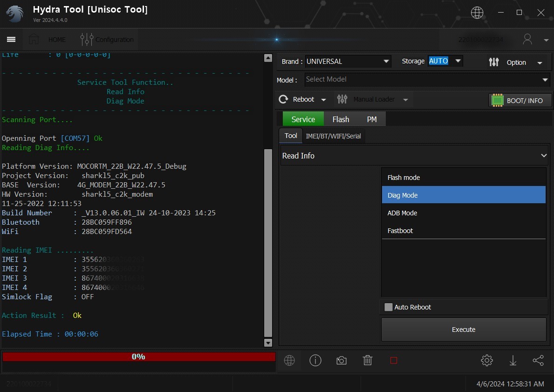
Task: Click the download arrow icon
Action: pyautogui.click(x=513, y=361)
